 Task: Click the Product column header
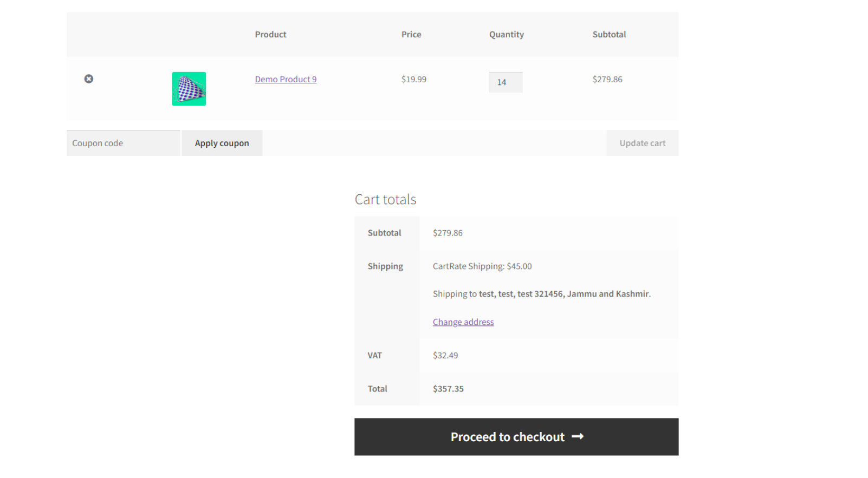(270, 35)
